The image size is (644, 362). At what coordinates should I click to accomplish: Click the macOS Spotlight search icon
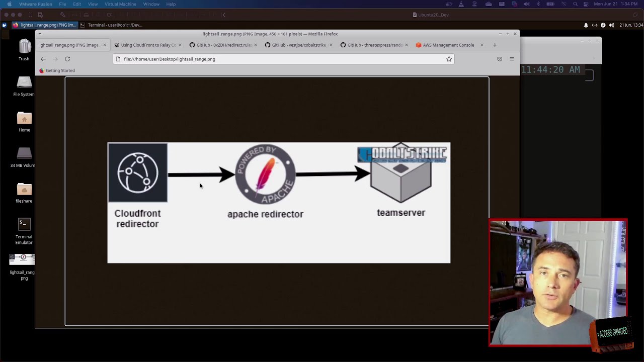[575, 4]
